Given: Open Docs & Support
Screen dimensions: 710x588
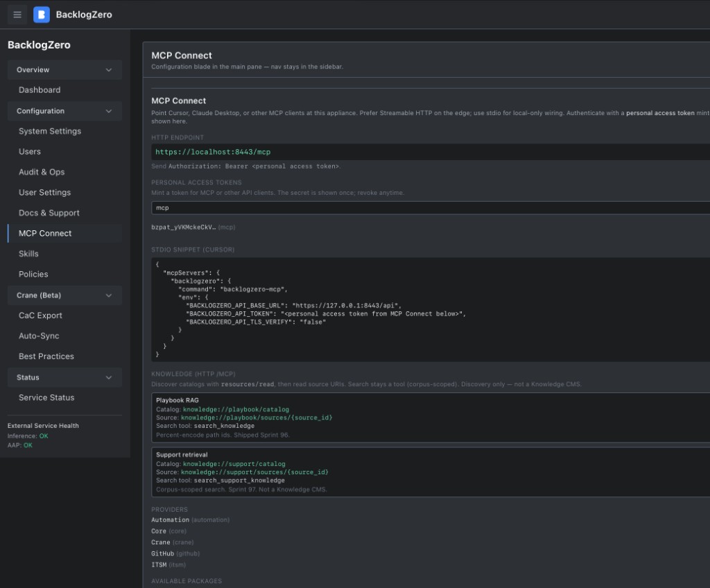Looking at the screenshot, I should pyautogui.click(x=64, y=213).
